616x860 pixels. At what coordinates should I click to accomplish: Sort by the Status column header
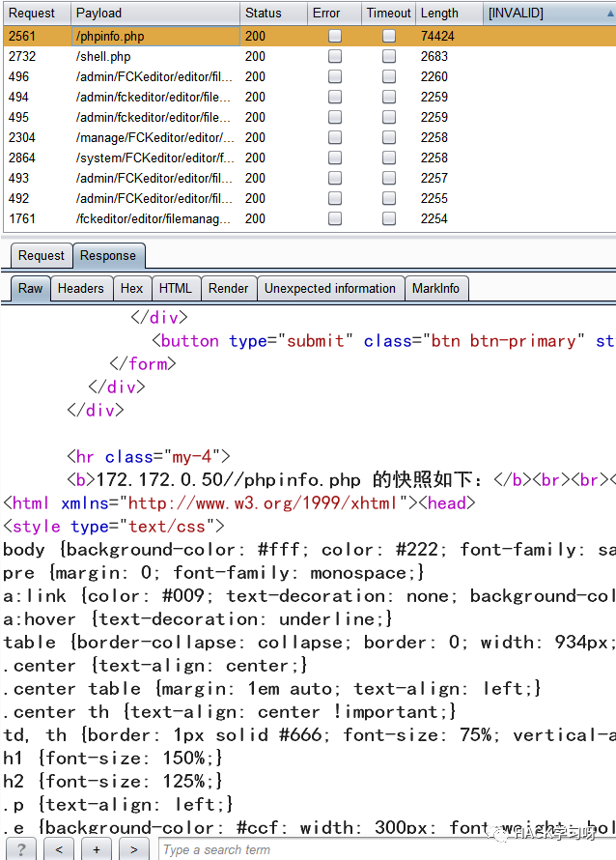point(273,14)
